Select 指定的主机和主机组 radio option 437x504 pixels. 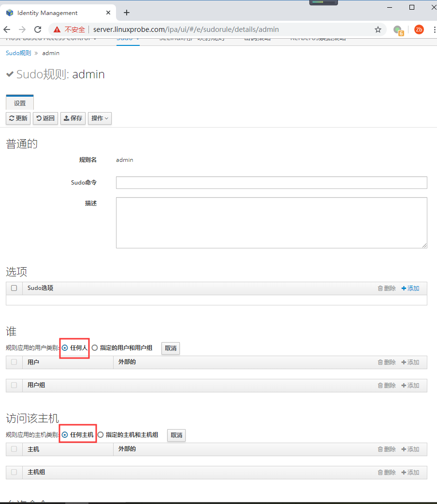(x=101, y=435)
